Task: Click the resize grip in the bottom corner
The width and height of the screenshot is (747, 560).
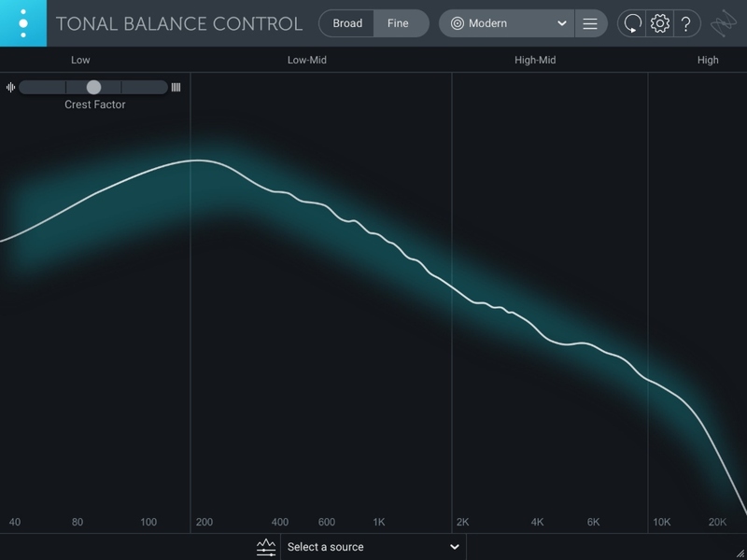Action: tap(740, 553)
